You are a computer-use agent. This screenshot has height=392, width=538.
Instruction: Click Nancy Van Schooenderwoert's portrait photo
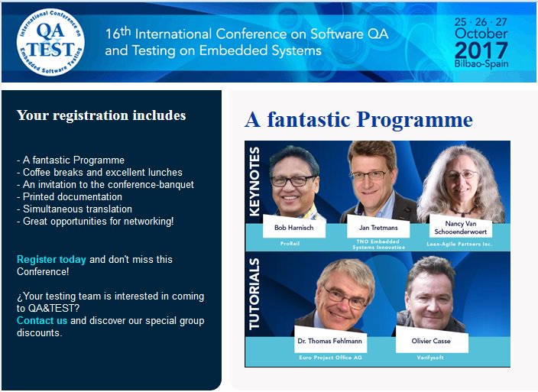(462, 182)
